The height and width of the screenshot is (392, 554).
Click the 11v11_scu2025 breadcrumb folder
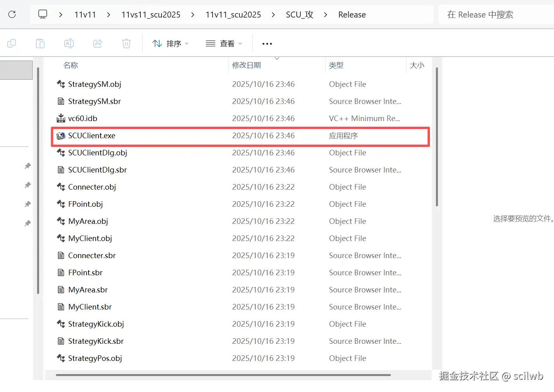[233, 15]
